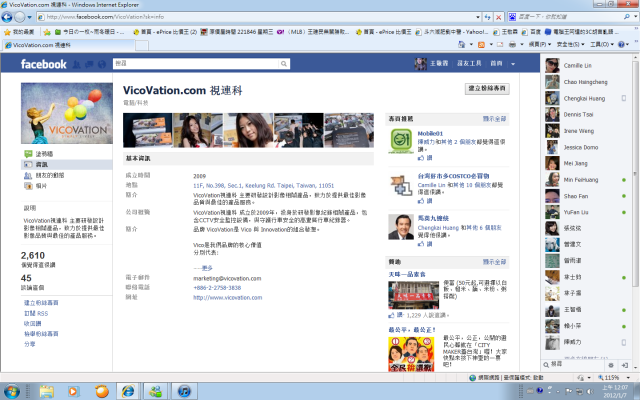640x400 pixels.
Task: Click the 2,610 likes count
Action: (33, 256)
